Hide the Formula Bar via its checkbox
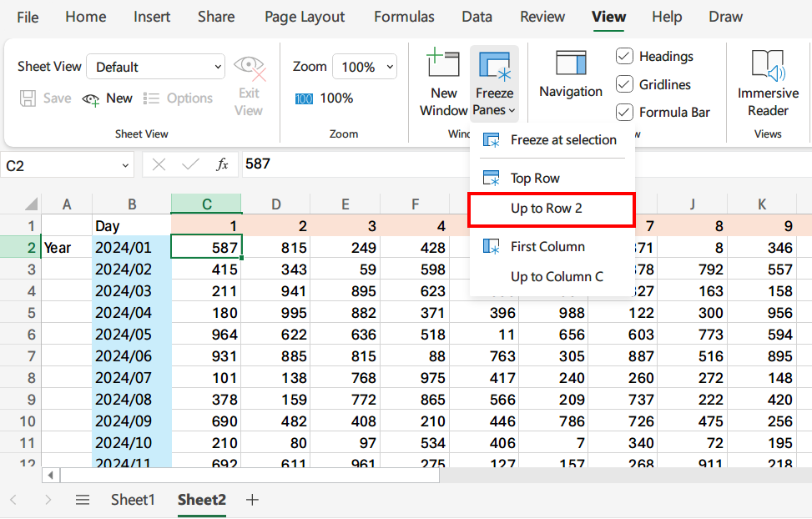This screenshot has width=812, height=519. point(623,112)
